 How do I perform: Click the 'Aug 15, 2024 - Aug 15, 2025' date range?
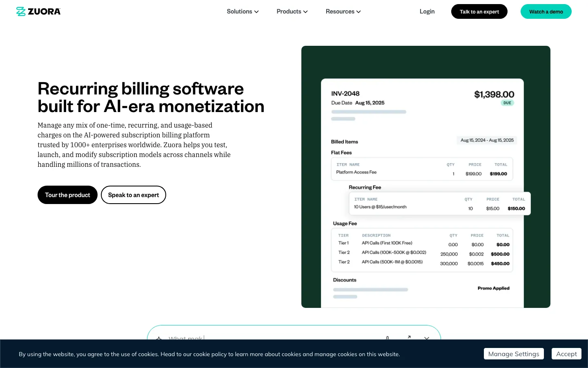click(x=487, y=140)
